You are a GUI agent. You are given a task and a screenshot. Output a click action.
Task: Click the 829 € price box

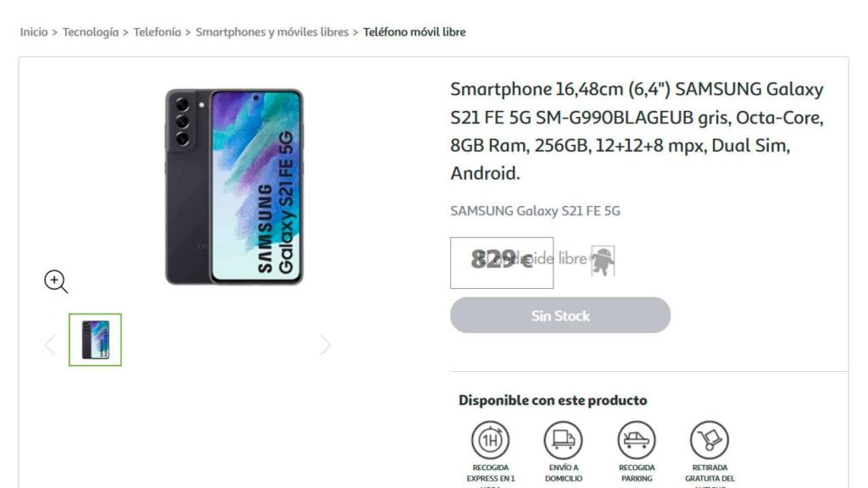502,263
